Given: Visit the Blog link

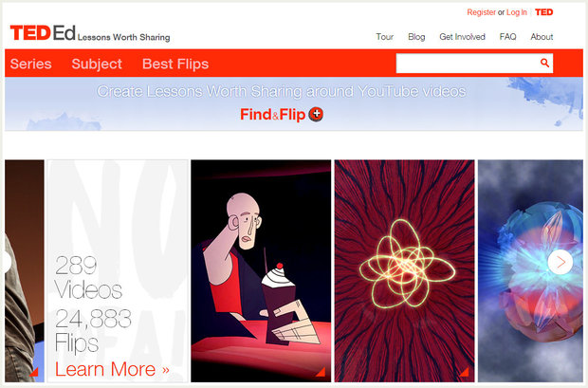Looking at the screenshot, I should (416, 37).
